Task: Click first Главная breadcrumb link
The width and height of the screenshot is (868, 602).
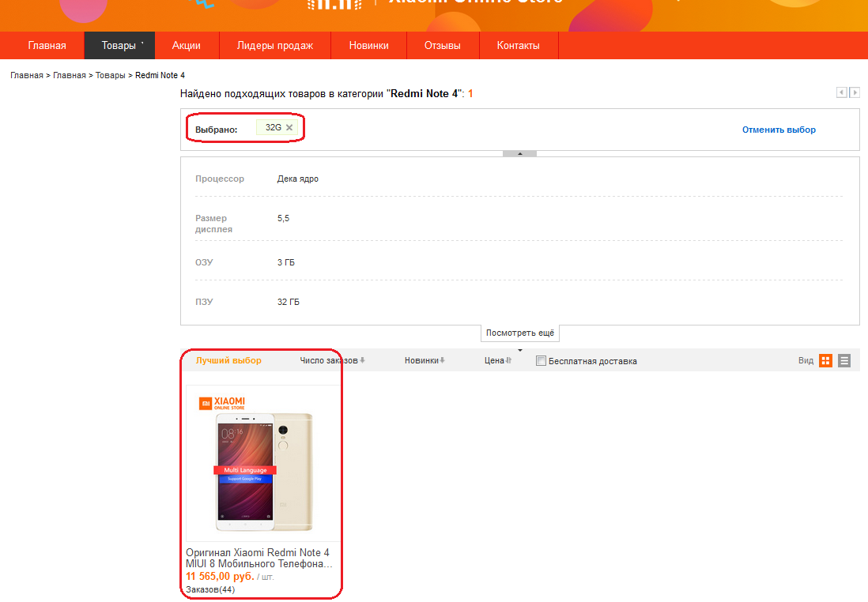Action: pos(27,75)
